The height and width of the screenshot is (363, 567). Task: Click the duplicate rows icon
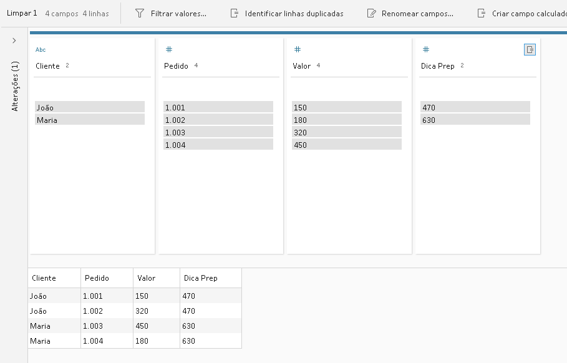234,14
